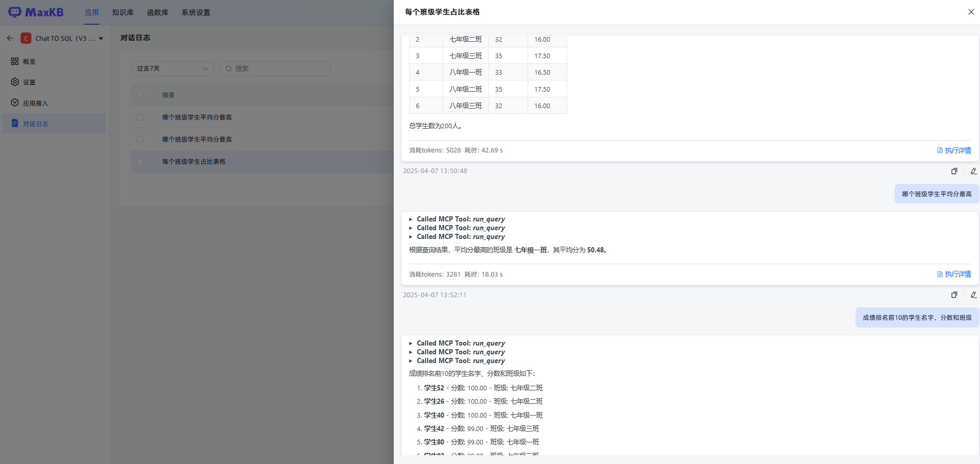Image resolution: width=980 pixels, height=464 pixels.
Task: Click the drawer title 每个班级学生占比表格
Action: click(x=442, y=12)
